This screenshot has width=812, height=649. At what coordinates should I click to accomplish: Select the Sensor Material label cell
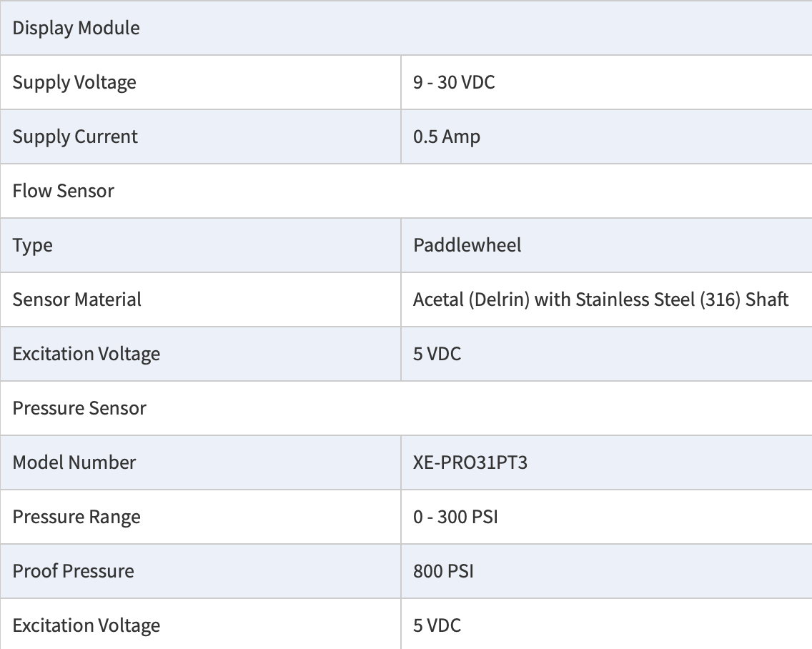(x=77, y=300)
